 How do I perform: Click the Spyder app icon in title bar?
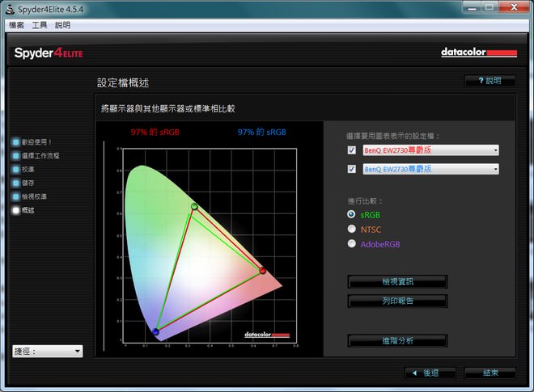[x=9, y=9]
